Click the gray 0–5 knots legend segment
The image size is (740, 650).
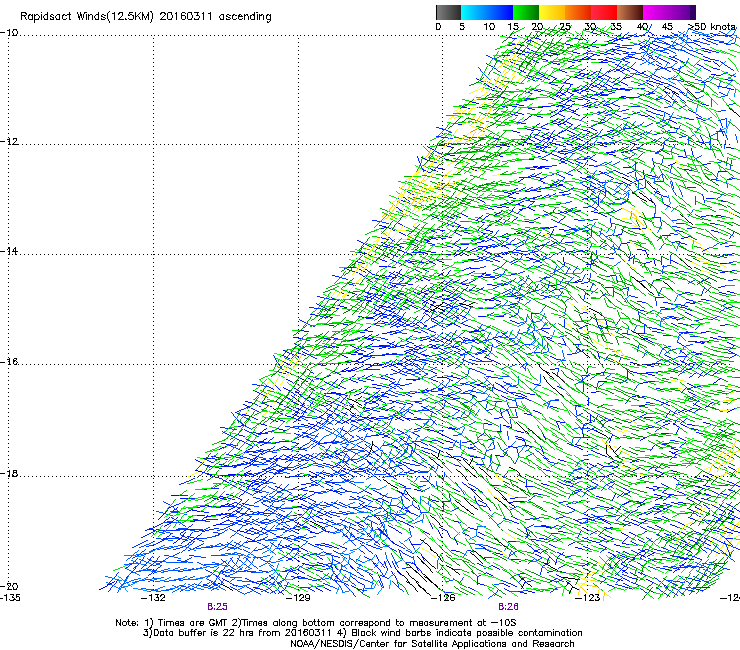pyautogui.click(x=448, y=12)
